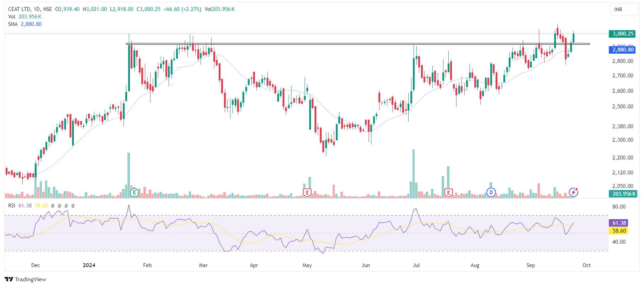Click the 2,300.00 price axis label

click(x=622, y=140)
